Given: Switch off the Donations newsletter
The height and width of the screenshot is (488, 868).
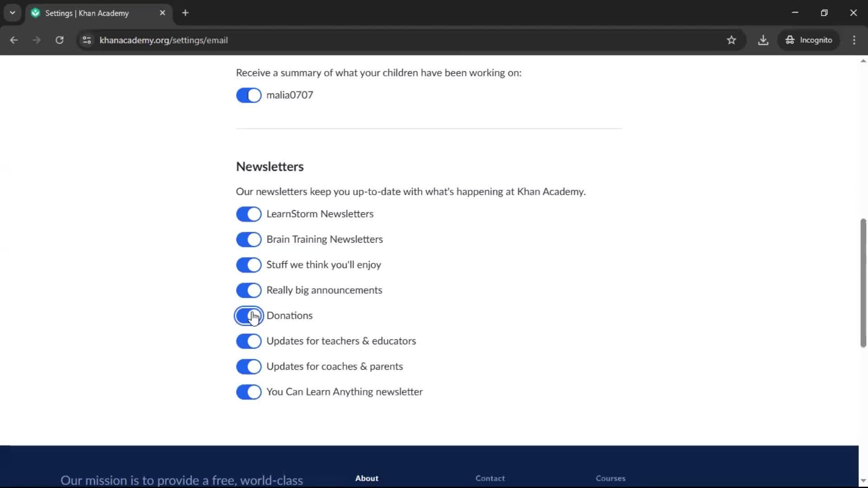Looking at the screenshot, I should [249, 316].
